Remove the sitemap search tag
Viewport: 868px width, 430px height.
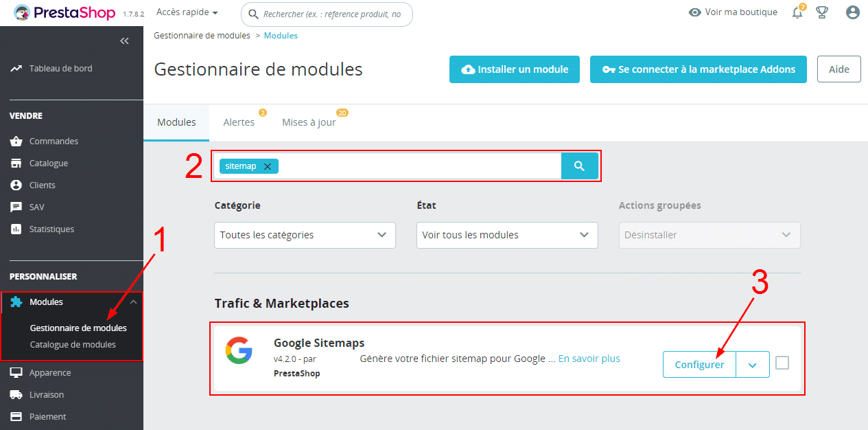coord(268,166)
